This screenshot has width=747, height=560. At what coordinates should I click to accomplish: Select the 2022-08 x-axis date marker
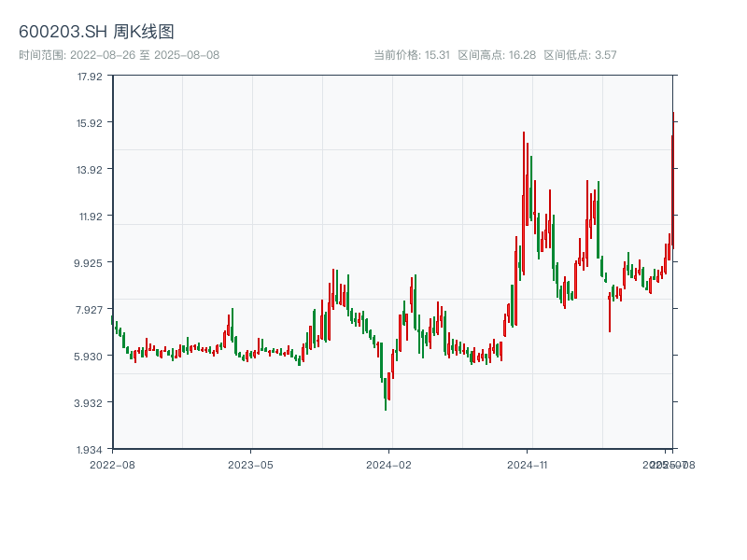tap(112, 464)
